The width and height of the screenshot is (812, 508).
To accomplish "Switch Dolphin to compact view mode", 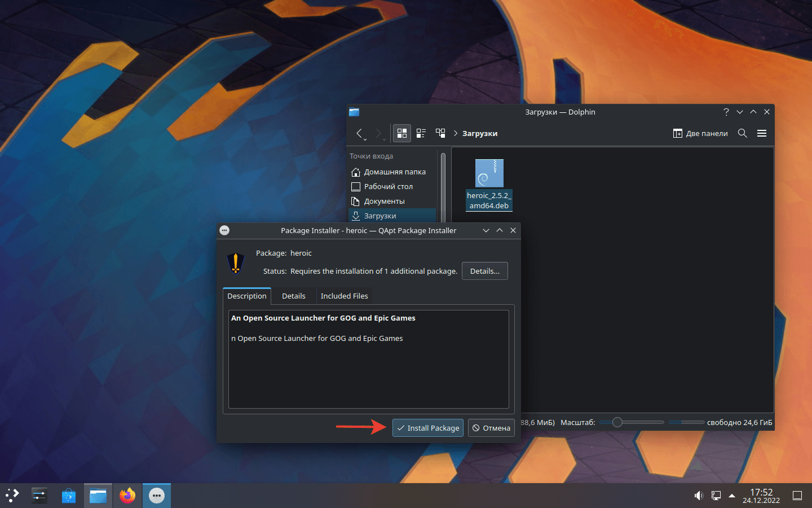I will coord(421,133).
